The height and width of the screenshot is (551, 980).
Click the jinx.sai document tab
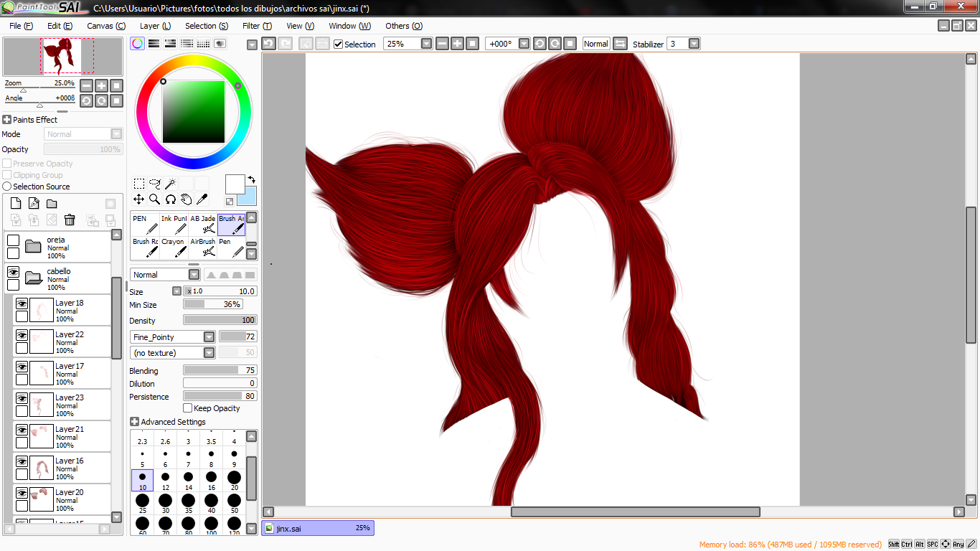[318, 528]
